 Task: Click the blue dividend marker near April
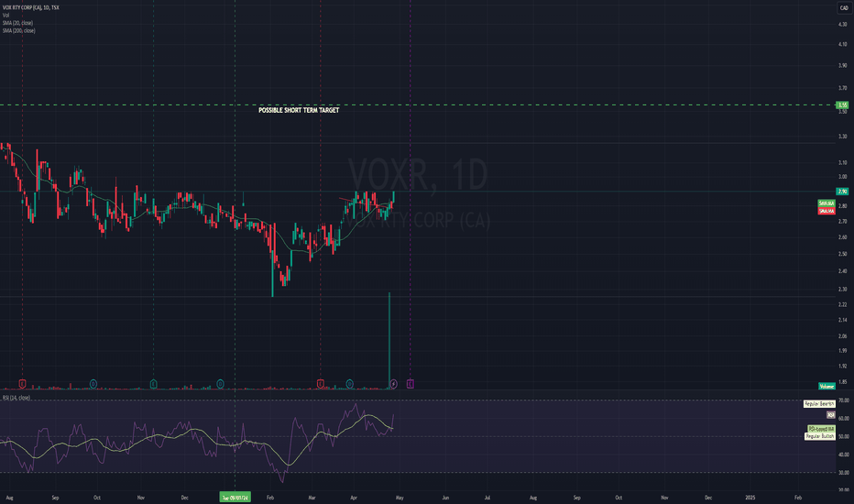350,384
